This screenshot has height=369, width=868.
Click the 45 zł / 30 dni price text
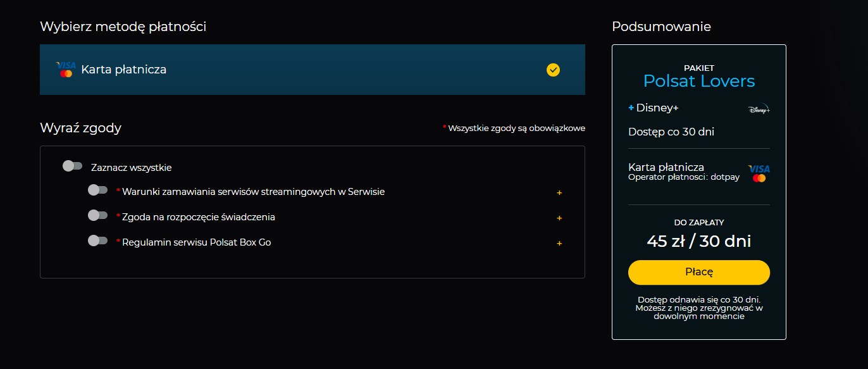698,241
